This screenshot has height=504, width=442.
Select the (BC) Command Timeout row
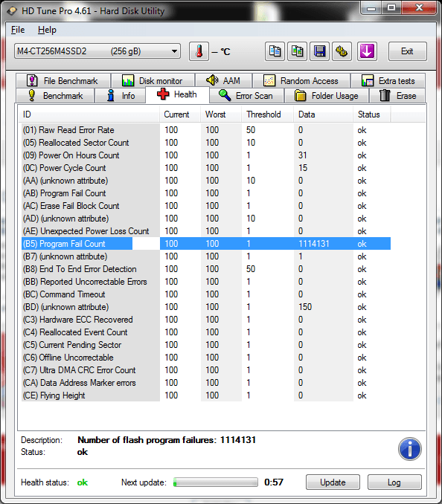206,294
